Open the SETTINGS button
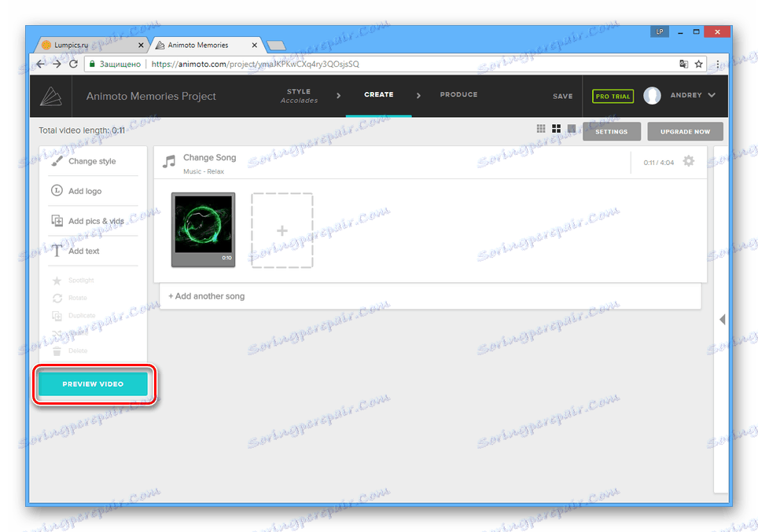Screen dimensions: 758x532 tap(612, 131)
